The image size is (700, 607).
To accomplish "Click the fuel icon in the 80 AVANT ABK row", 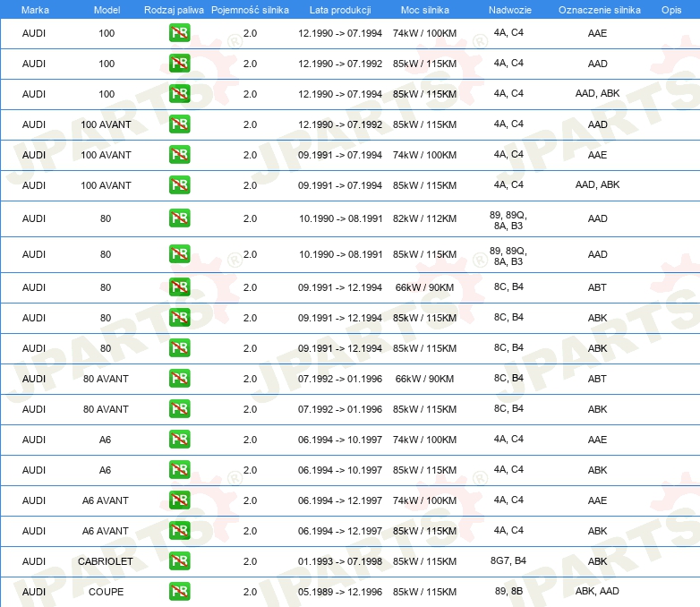I will (x=179, y=408).
